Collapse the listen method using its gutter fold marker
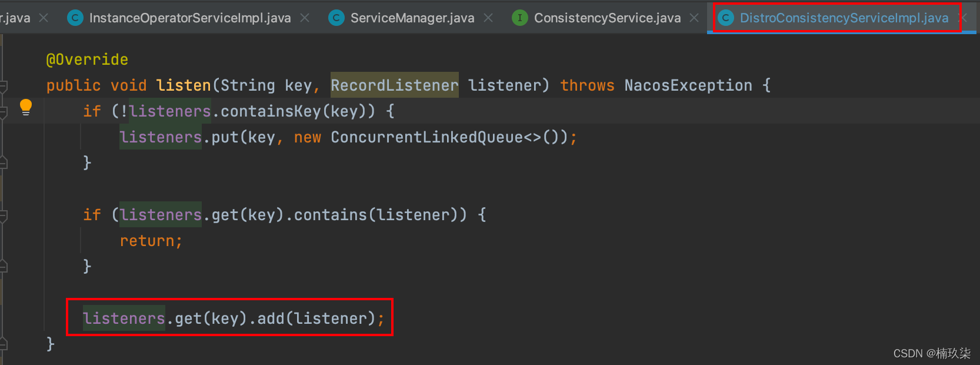The image size is (980, 365). point(3,86)
